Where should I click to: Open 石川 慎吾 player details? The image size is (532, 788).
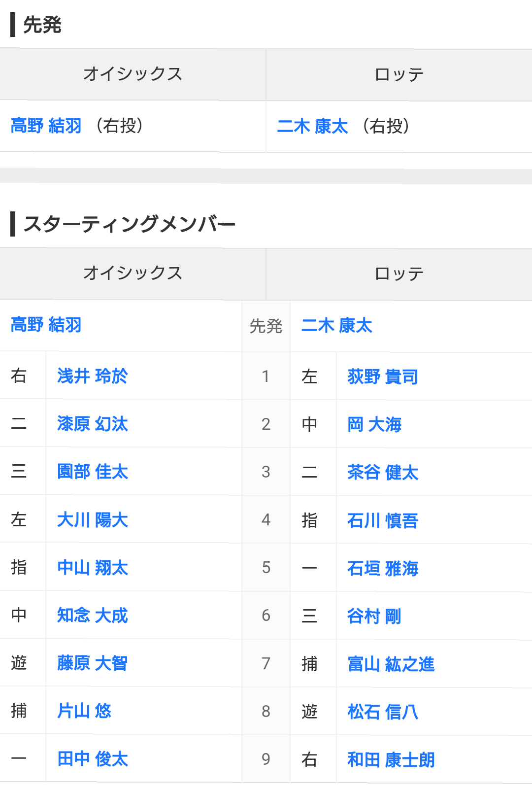pyautogui.click(x=383, y=520)
